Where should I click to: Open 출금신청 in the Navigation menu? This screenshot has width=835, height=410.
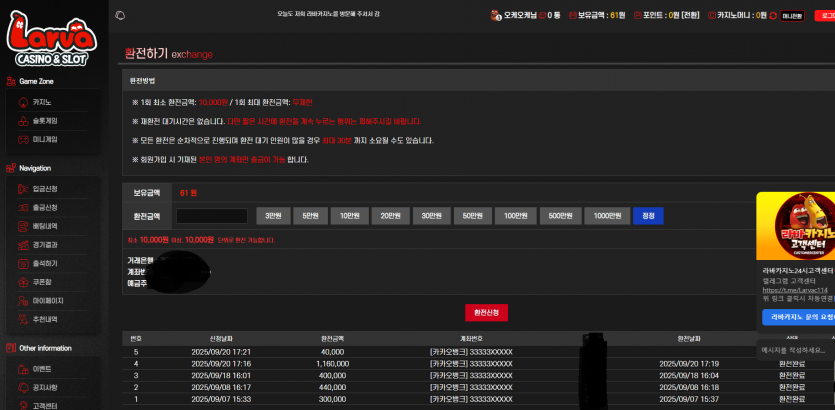click(45, 208)
